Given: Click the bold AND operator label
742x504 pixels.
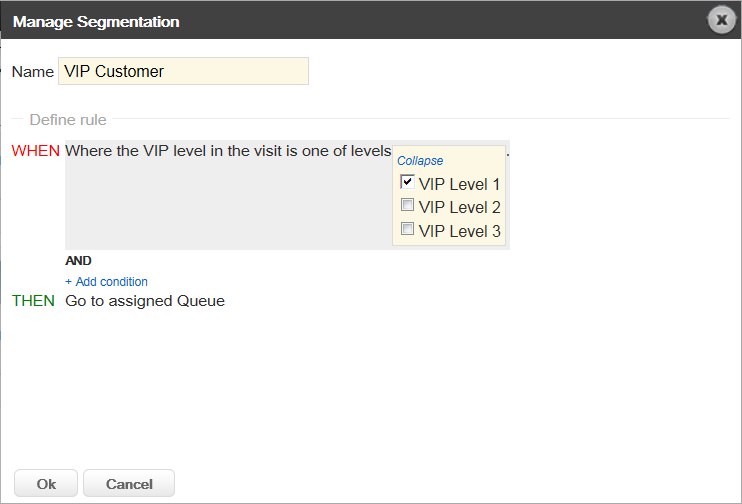Looking at the screenshot, I should point(78,261).
